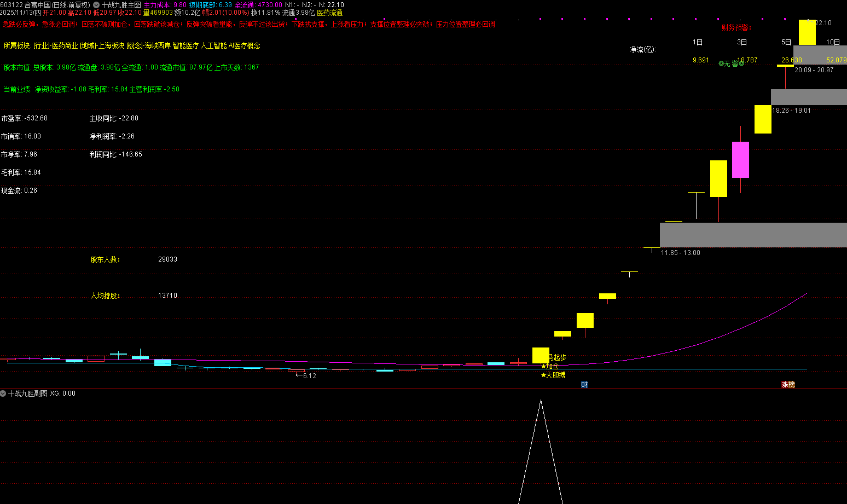
Task: Click the XG: 0.00 indicator value
Action: point(63,393)
